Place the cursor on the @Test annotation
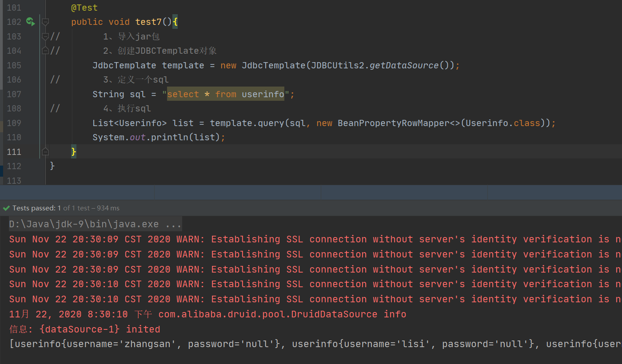622x364 pixels. pos(84,8)
